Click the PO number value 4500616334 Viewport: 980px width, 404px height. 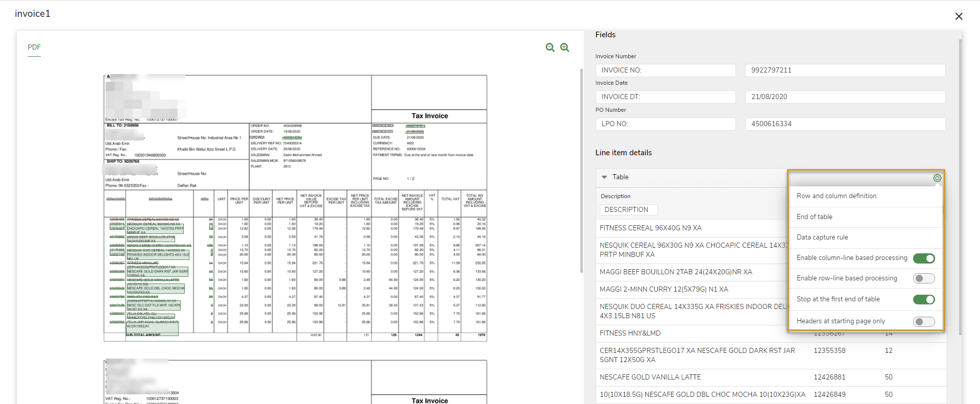pyautogui.click(x=845, y=124)
